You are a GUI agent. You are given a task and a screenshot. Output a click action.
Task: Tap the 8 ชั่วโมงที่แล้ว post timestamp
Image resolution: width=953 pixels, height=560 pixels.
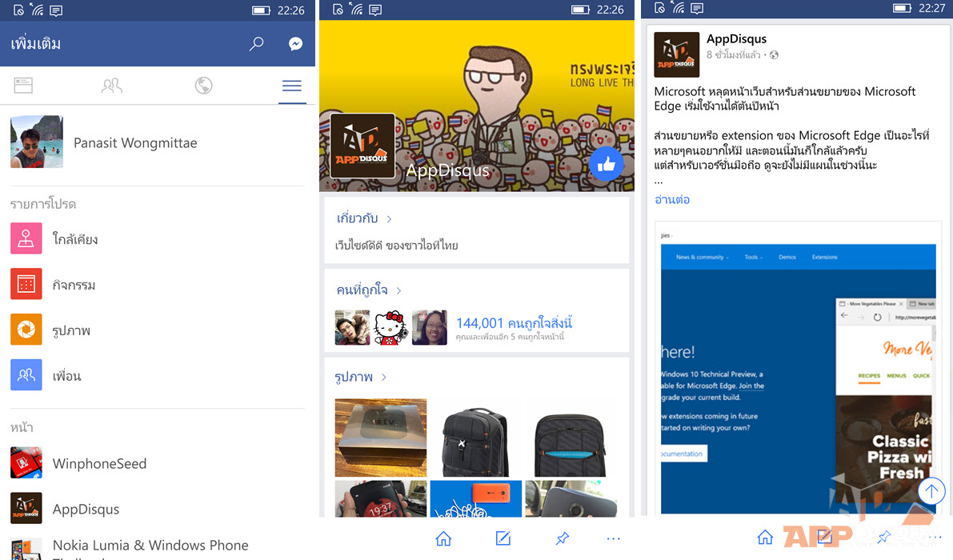734,55
